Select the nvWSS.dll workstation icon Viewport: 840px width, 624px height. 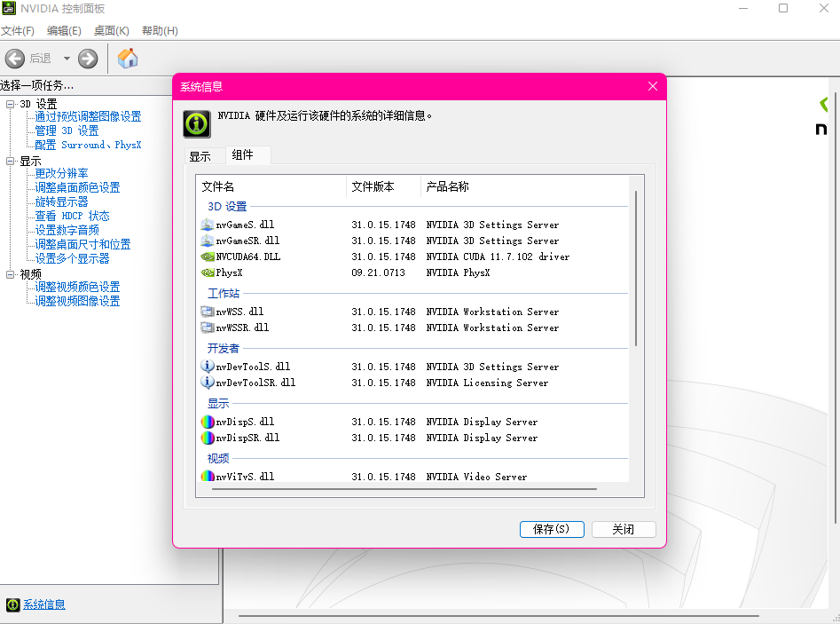click(208, 312)
